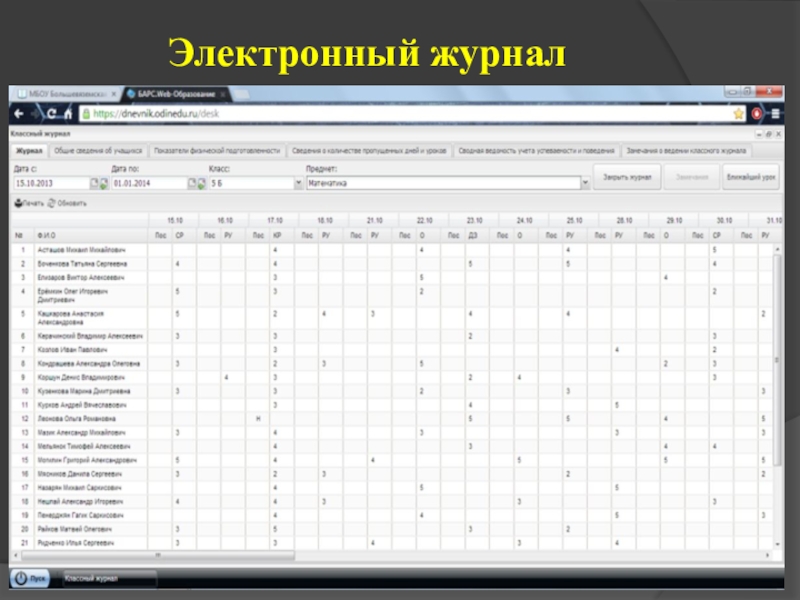The width and height of the screenshot is (800, 600).
Task: Open 'Замечания о ведении классного журнала' tab
Action: point(686,151)
